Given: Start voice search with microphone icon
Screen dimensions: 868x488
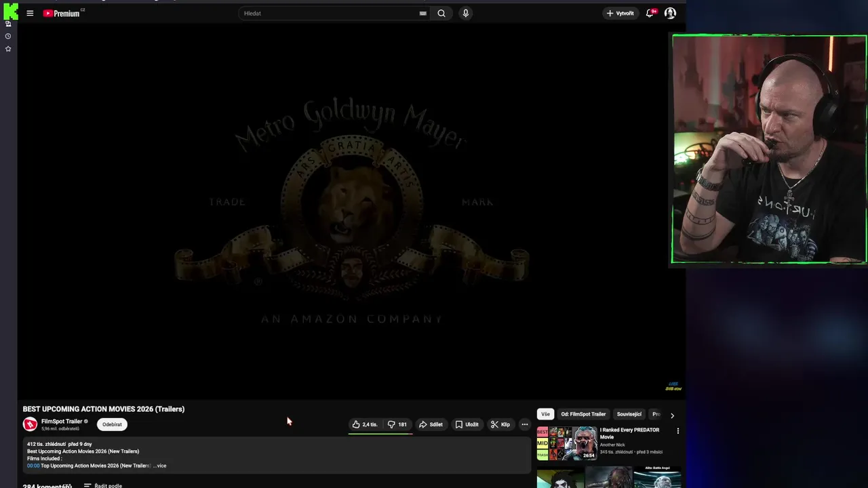Looking at the screenshot, I should [465, 13].
